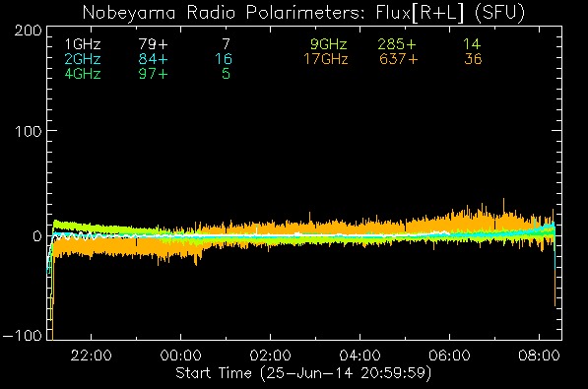Click the 02:00 time axis label
The width and height of the screenshot is (588, 389).
coord(271,356)
